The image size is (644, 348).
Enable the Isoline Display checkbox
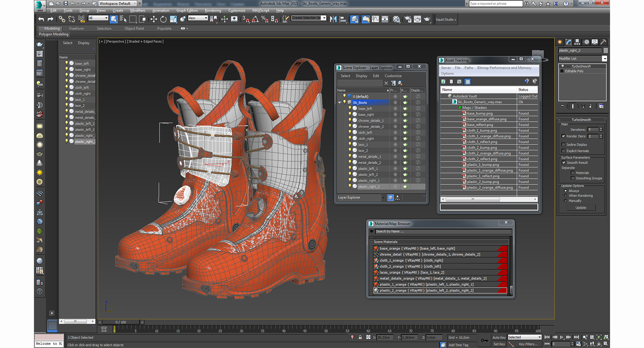point(563,144)
